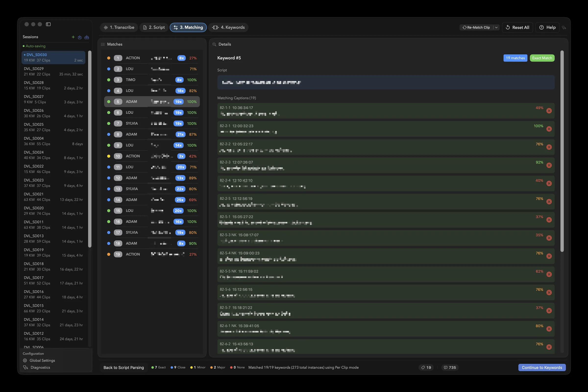Click the 19 matches badge
The height and width of the screenshot is (392, 588).
point(515,58)
